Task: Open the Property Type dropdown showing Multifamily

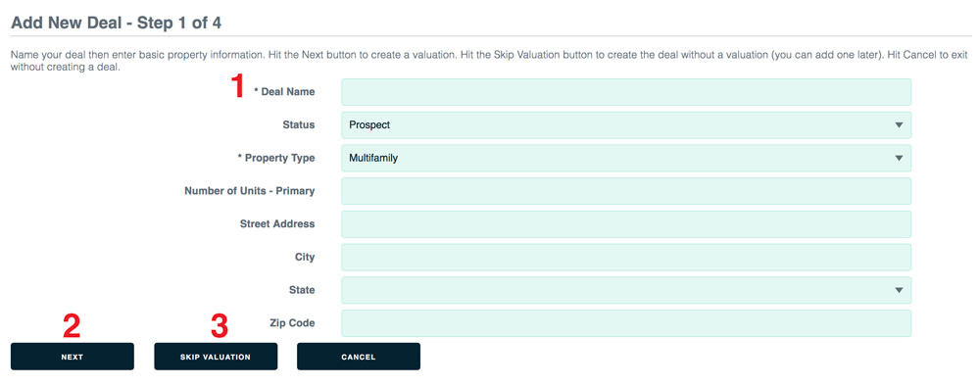Action: click(x=625, y=158)
